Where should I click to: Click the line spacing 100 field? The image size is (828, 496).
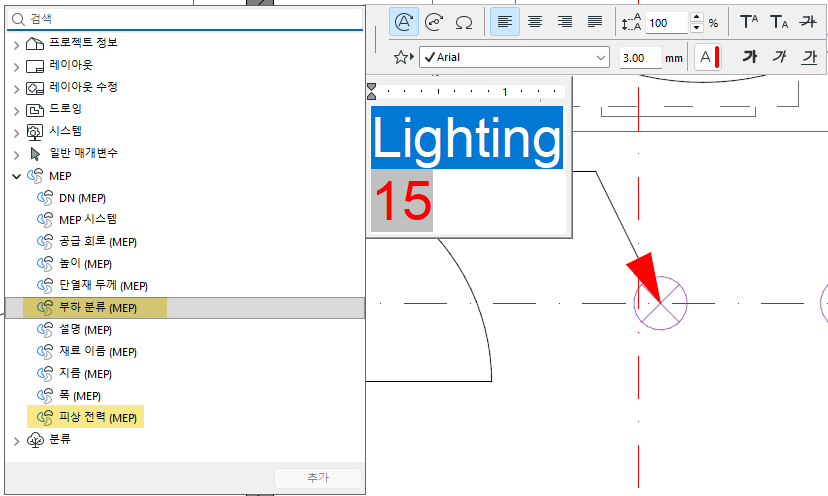[x=666, y=23]
